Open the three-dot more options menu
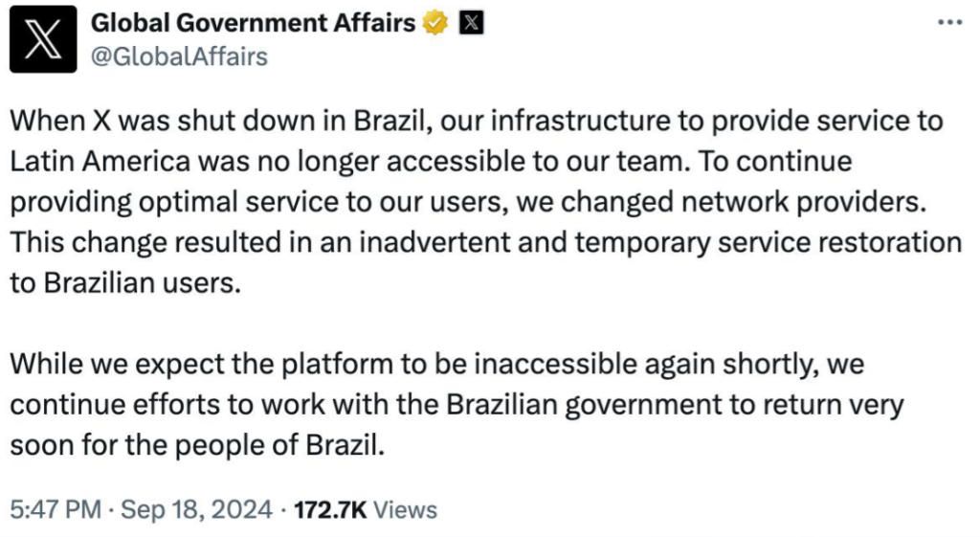 tap(948, 23)
